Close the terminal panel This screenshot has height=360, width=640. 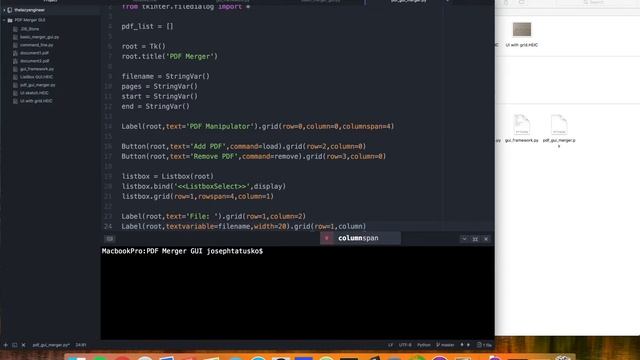486,239
